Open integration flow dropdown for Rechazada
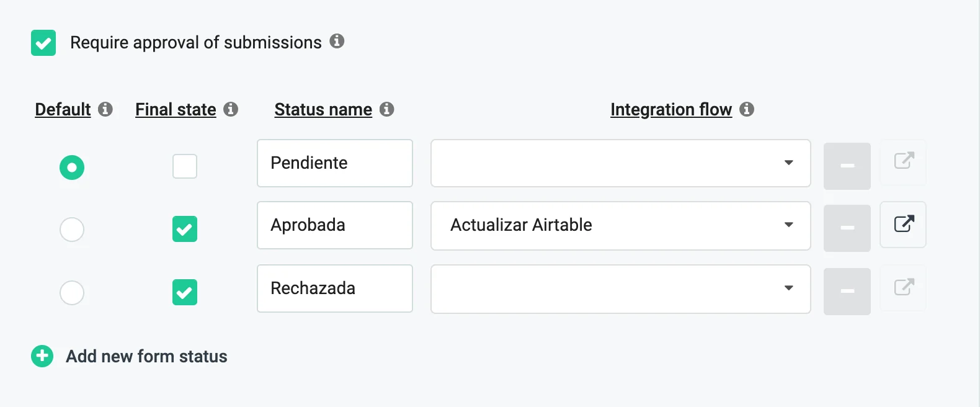 point(620,288)
